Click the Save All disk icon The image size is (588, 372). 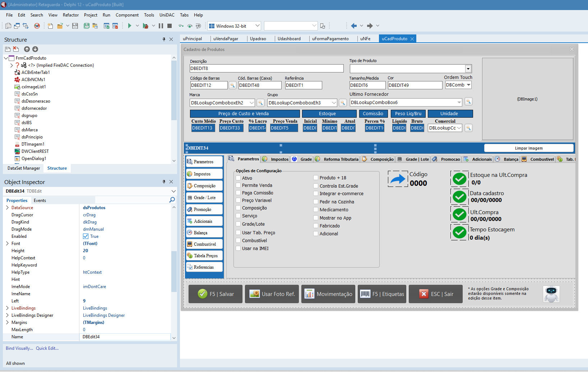coord(86,26)
